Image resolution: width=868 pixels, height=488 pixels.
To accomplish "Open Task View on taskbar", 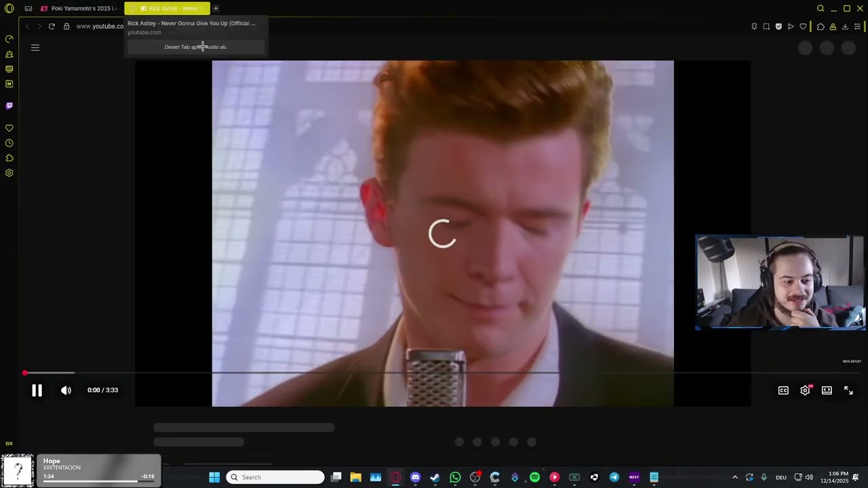I will pos(336,477).
